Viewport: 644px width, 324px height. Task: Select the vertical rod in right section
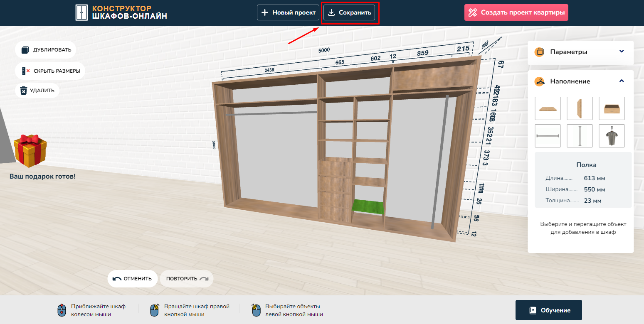pos(440,162)
